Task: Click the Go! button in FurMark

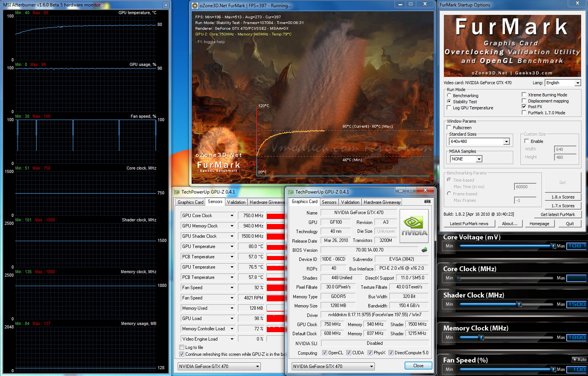Action: (x=563, y=182)
